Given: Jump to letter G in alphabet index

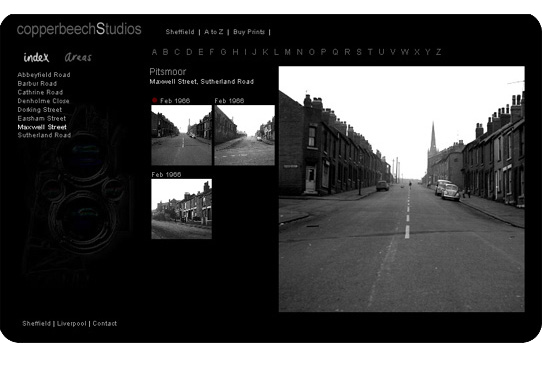Looking at the screenshot, I should pos(223,52).
